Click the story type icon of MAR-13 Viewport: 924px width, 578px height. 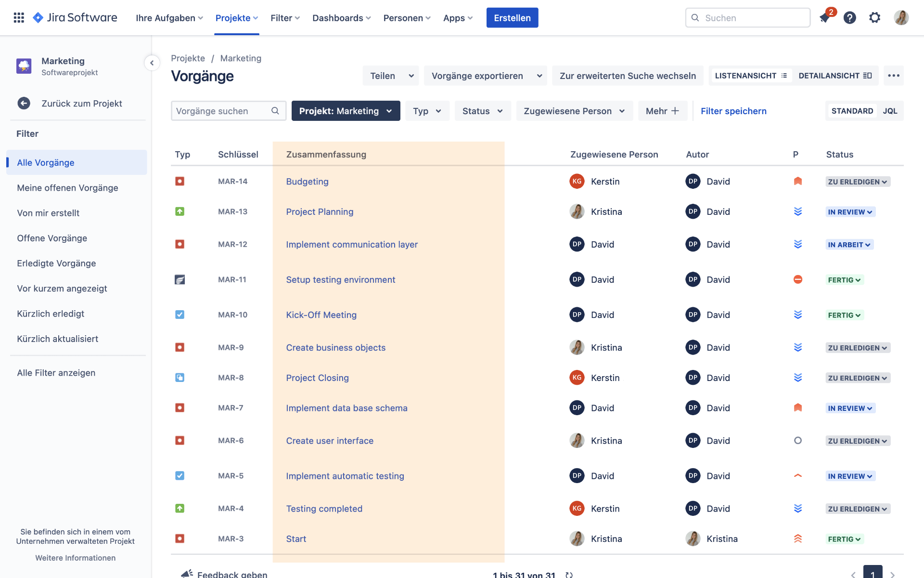tap(180, 211)
